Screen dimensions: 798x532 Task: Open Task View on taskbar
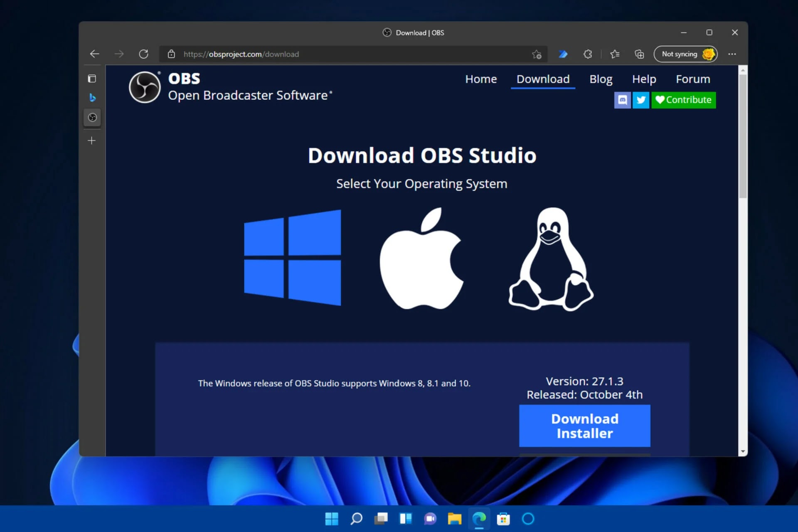coord(381,519)
